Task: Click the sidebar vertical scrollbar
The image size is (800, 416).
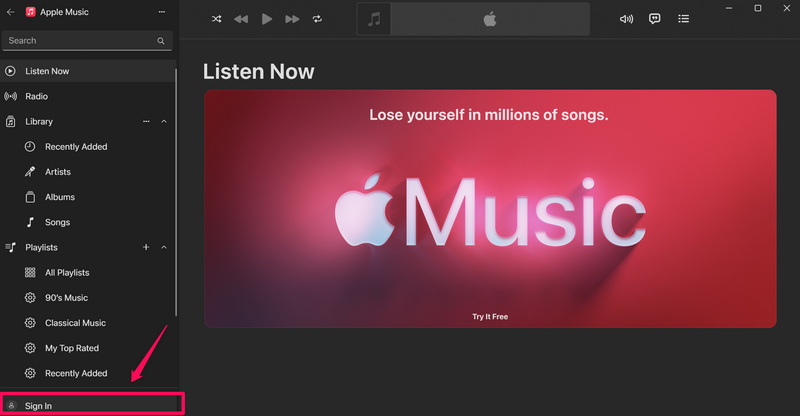Action: click(176, 192)
